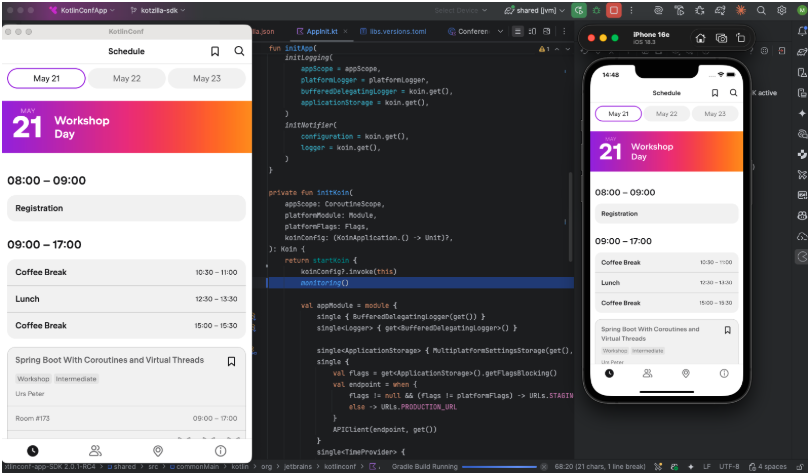The height and width of the screenshot is (473, 808).
Task: Tap Registration row on iPhone simulator
Action: [666, 213]
